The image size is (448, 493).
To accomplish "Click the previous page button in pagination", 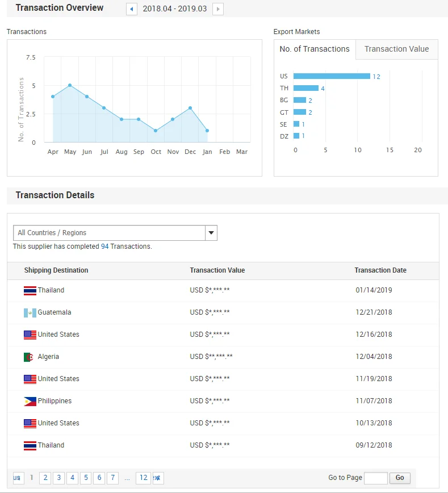I will pyautogui.click(x=18, y=478).
